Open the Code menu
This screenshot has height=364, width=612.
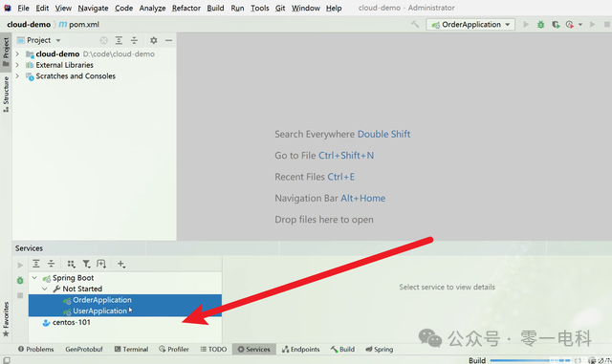[x=123, y=8]
